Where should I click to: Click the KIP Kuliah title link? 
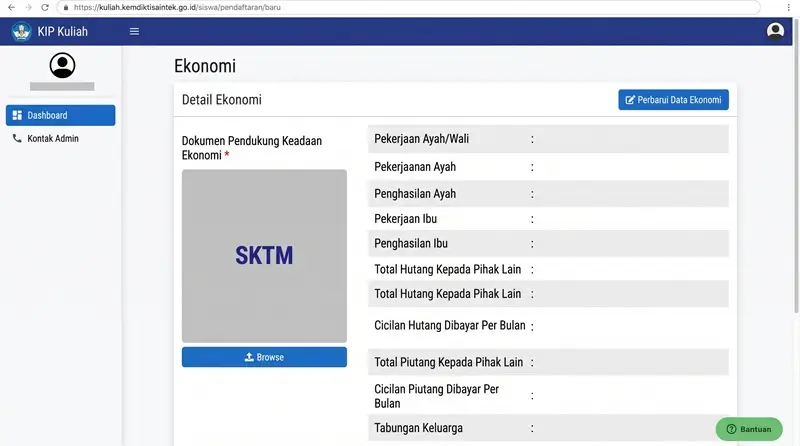click(x=62, y=32)
